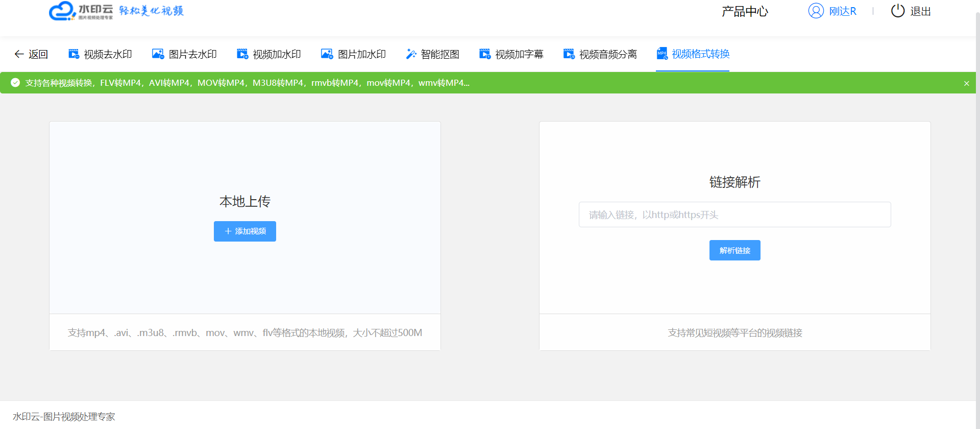
Task: Click the 图片去水印 image icon
Action: tap(158, 54)
